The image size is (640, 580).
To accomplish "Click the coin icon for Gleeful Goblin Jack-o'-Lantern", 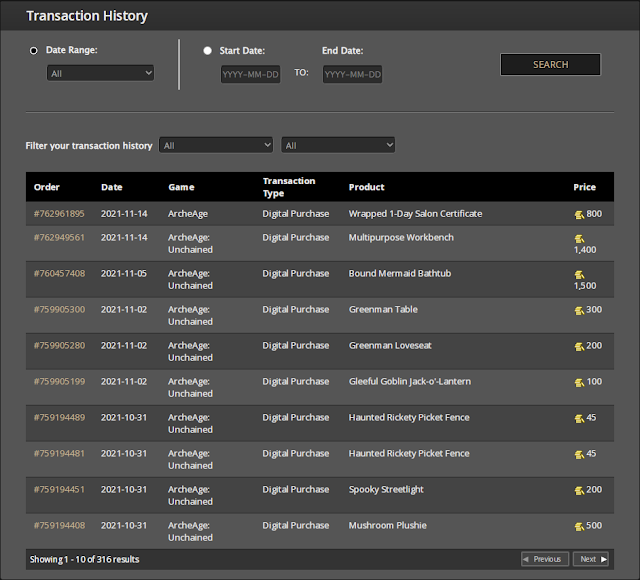I will click(x=579, y=382).
